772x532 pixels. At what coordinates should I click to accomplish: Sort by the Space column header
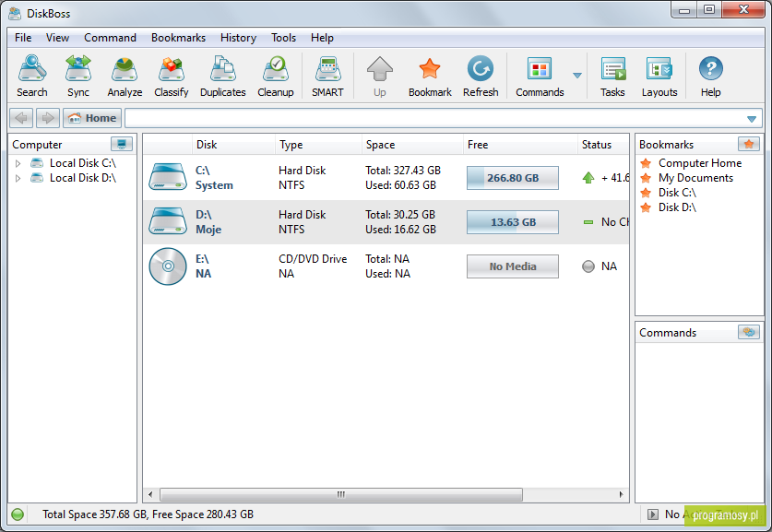tap(412, 145)
